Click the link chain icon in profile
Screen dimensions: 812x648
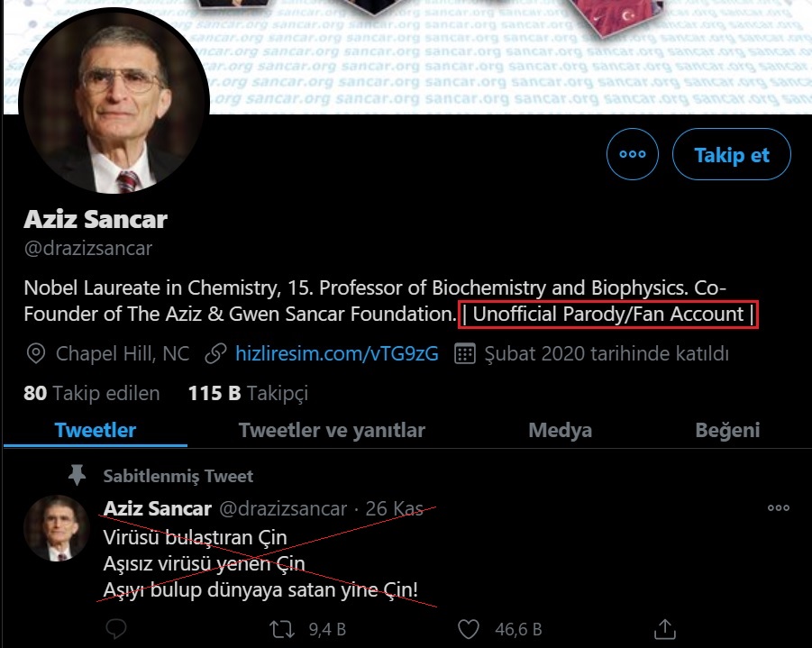[215, 353]
